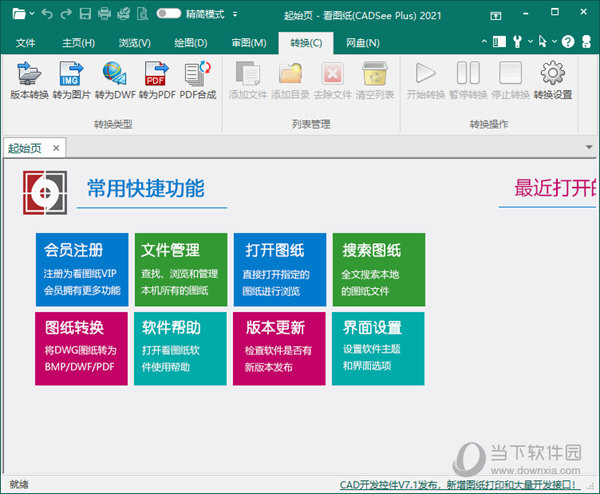
Task: Click the panel layout icon in ribbon header
Action: [499, 41]
